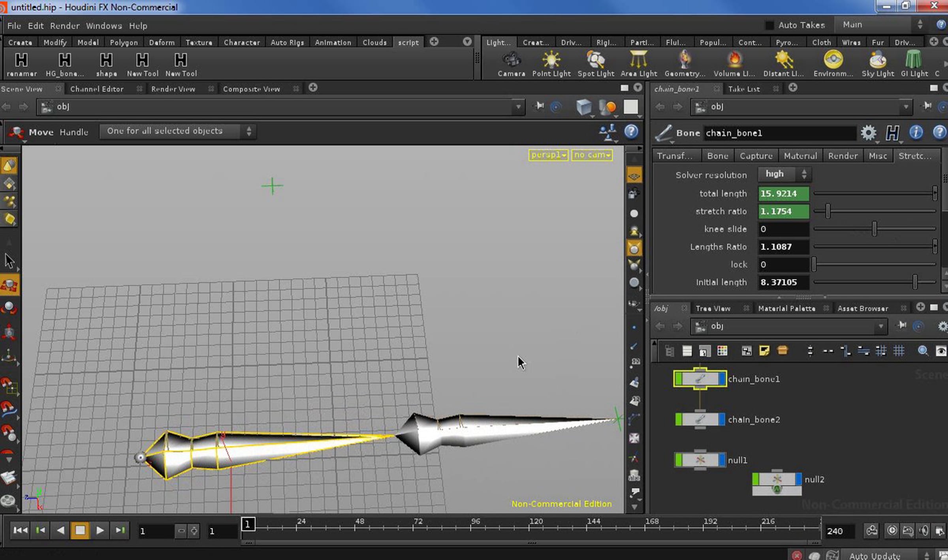Create an Environment Light
This screenshot has height=560, width=948.
click(x=833, y=64)
